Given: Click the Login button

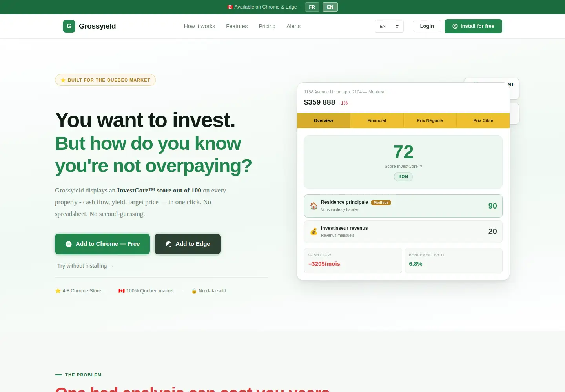Looking at the screenshot, I should click(x=427, y=26).
